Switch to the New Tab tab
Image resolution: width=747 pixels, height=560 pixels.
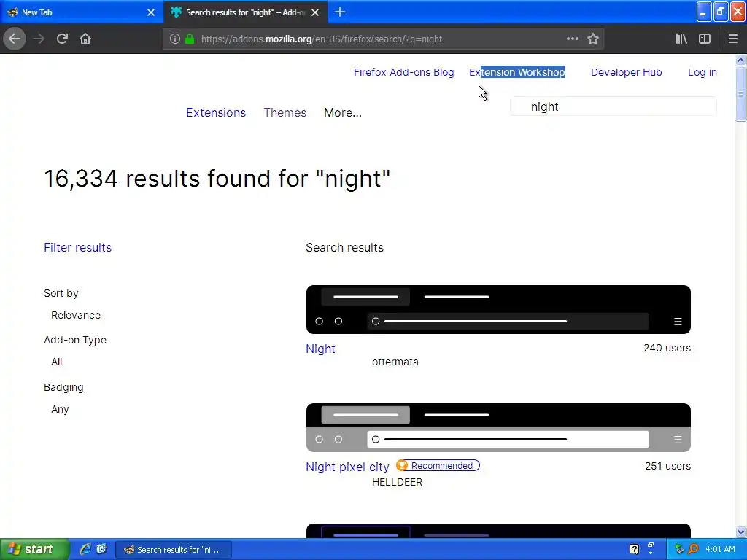(82, 12)
